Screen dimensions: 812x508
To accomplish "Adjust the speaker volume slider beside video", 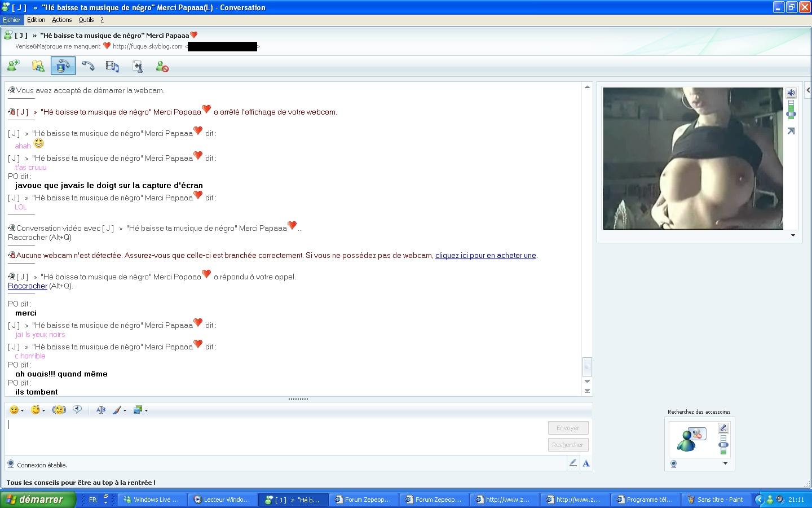I will 791,114.
